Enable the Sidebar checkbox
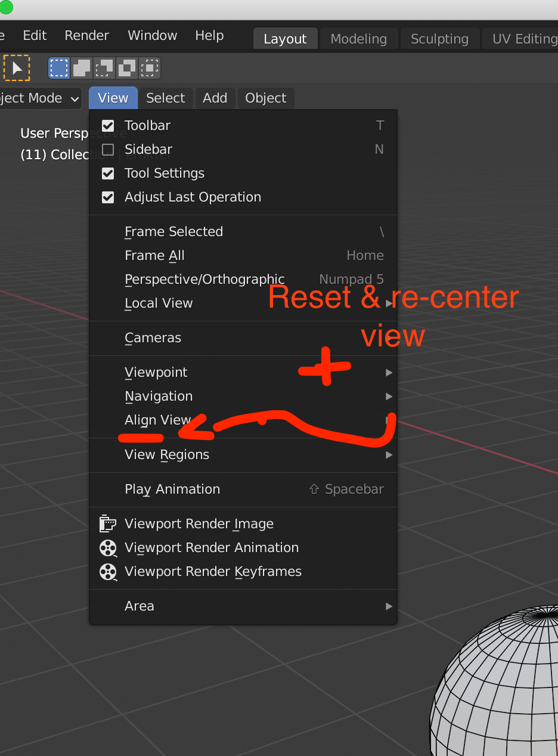The height and width of the screenshot is (756, 558). tap(108, 149)
